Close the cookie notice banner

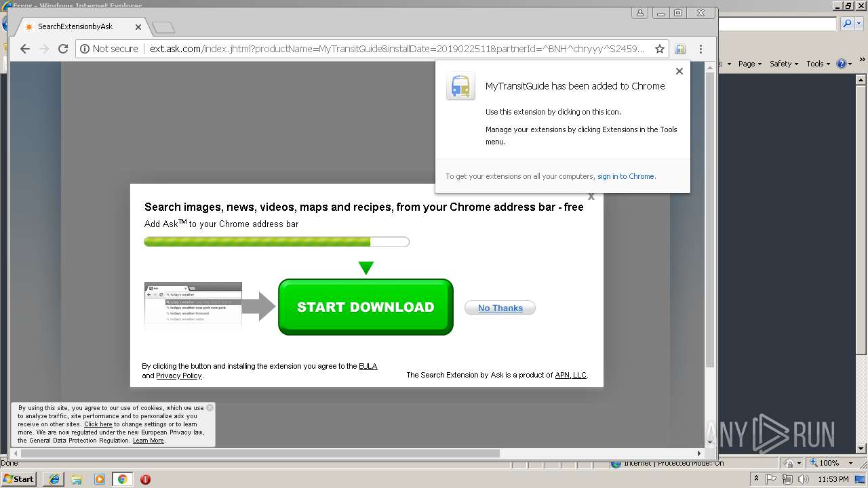(x=210, y=407)
